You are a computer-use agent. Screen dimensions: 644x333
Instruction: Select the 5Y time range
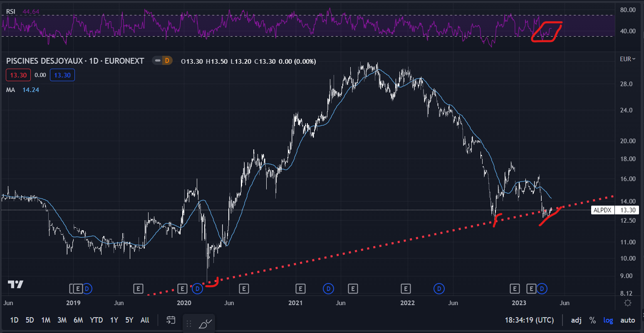(129, 320)
